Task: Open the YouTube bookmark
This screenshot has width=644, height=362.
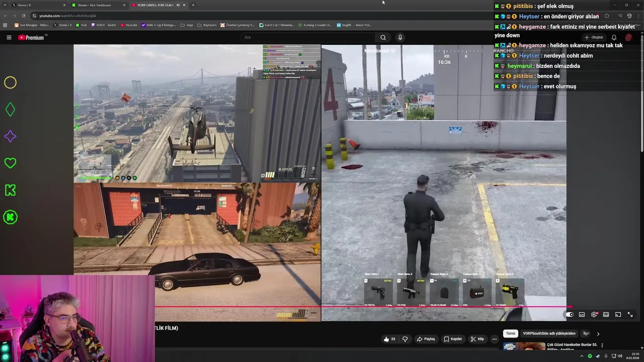Action: (129, 25)
